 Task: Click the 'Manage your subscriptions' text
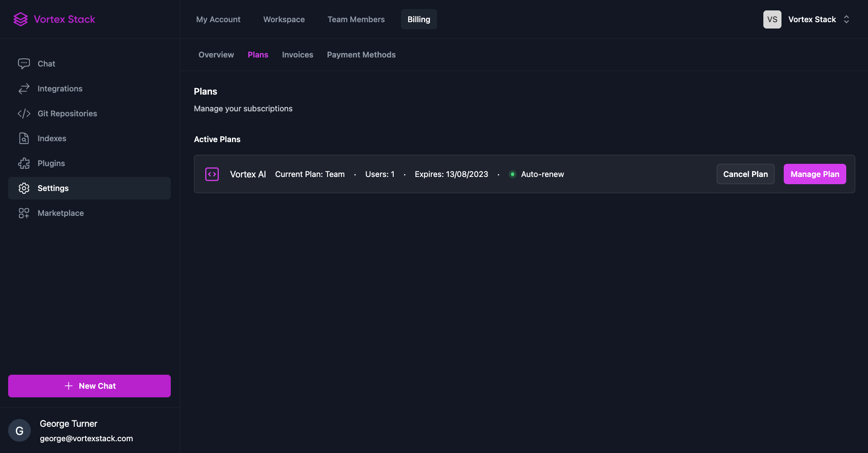coord(243,109)
